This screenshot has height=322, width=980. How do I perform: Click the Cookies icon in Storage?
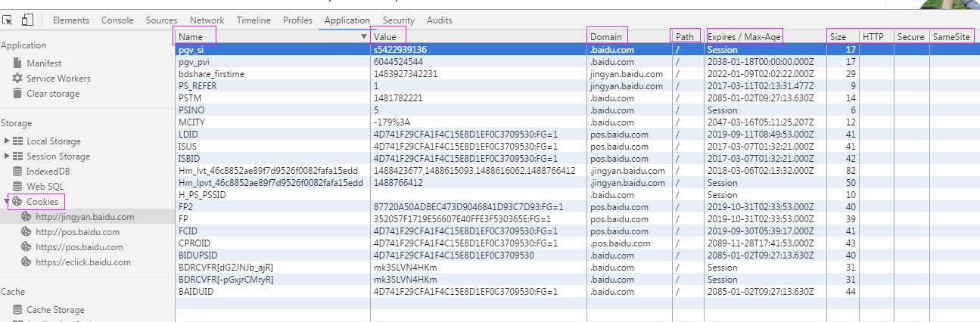tap(17, 202)
